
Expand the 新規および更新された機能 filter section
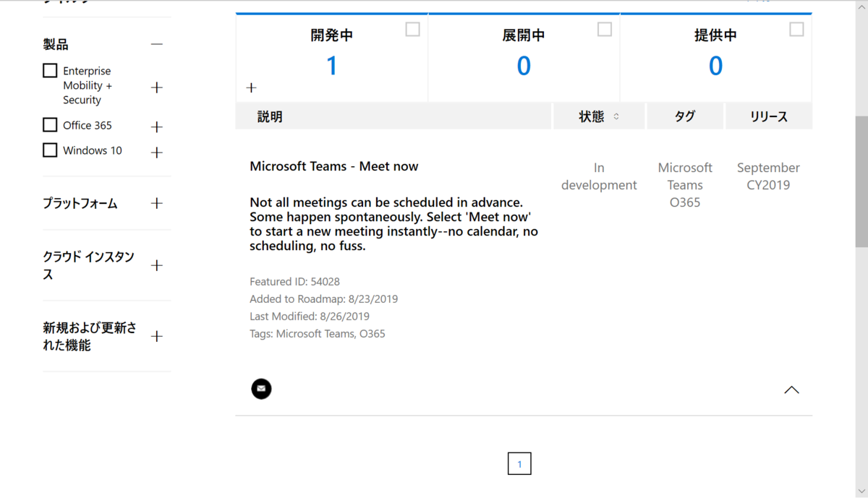point(156,336)
